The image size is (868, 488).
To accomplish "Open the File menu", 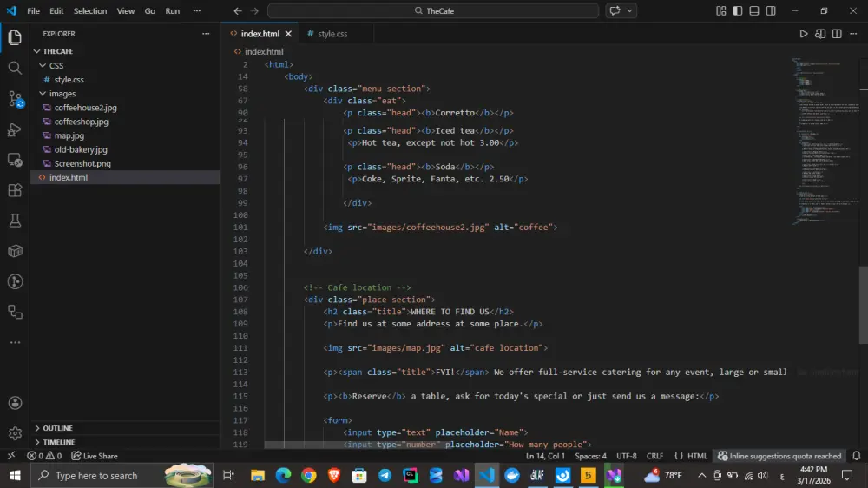I will 33,11.
